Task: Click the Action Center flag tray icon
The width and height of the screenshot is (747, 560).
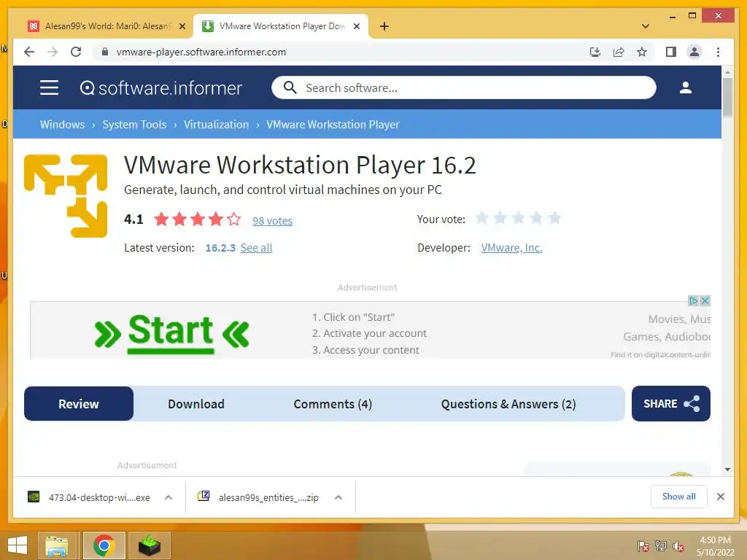Action: pyautogui.click(x=643, y=546)
